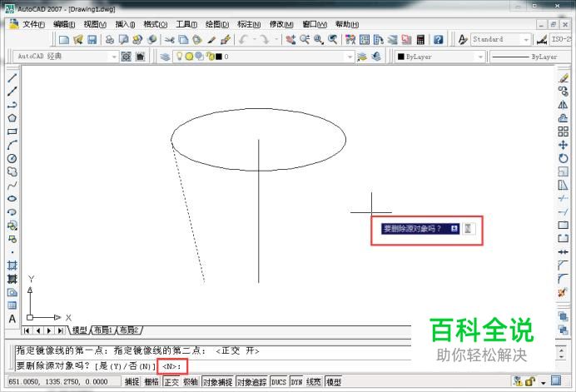Open the dynamic prompt options arrow
Screen dimensions: 576x392
click(x=454, y=229)
